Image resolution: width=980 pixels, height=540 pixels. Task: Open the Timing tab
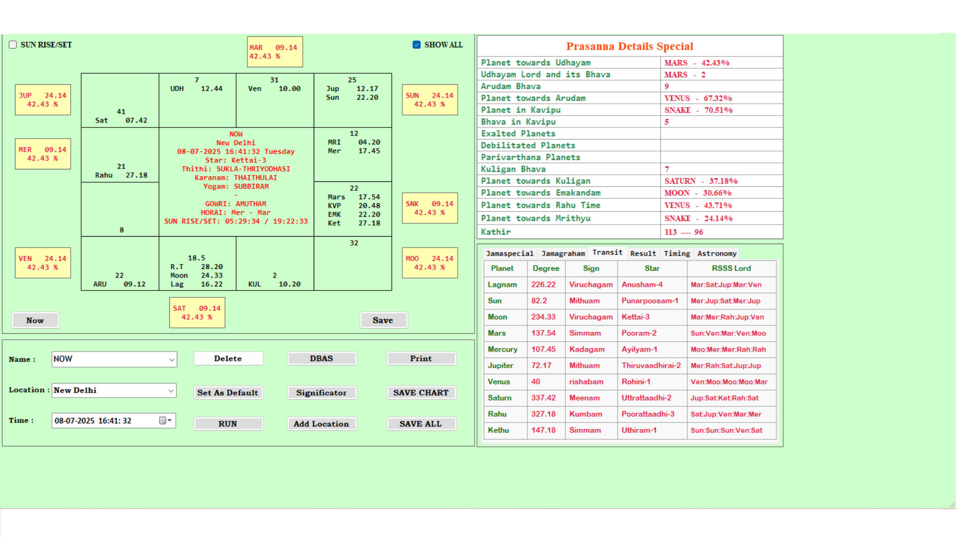pos(677,254)
